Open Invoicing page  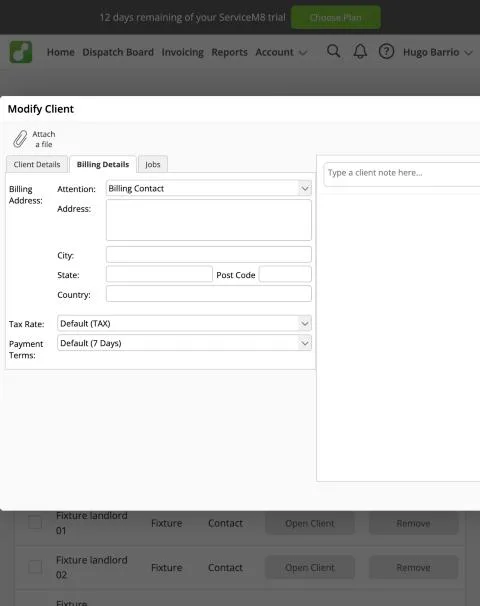pyautogui.click(x=182, y=52)
